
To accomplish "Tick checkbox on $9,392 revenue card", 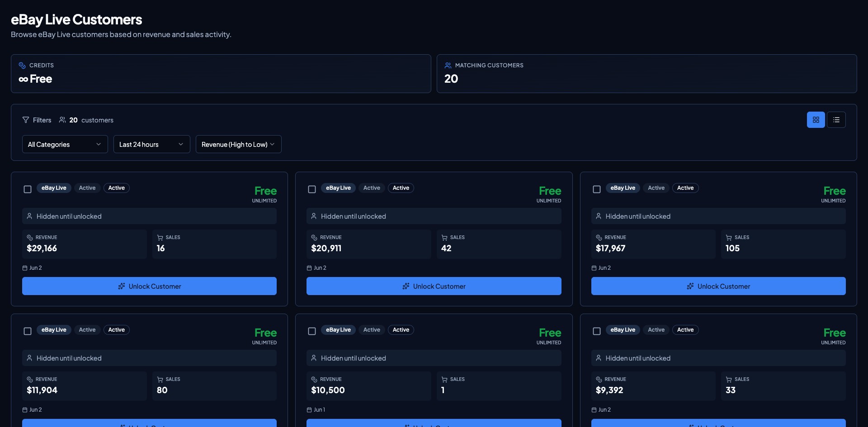I will (x=597, y=331).
